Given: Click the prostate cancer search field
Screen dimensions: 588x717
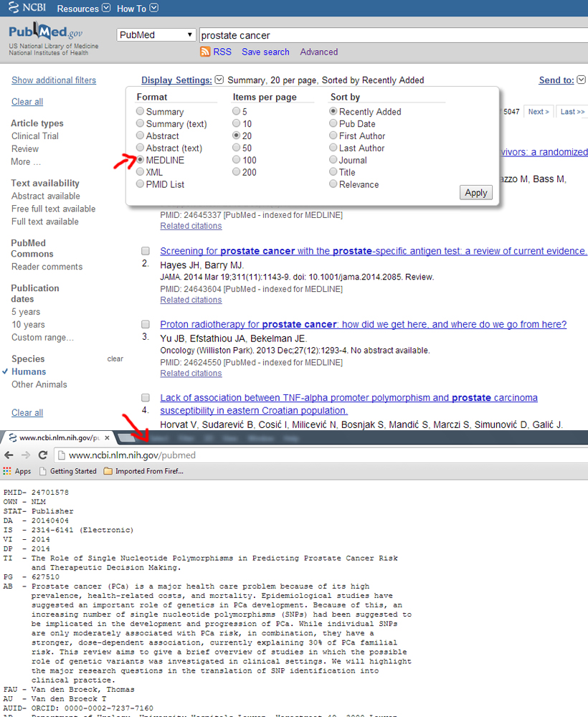Looking at the screenshot, I should pyautogui.click(x=393, y=35).
